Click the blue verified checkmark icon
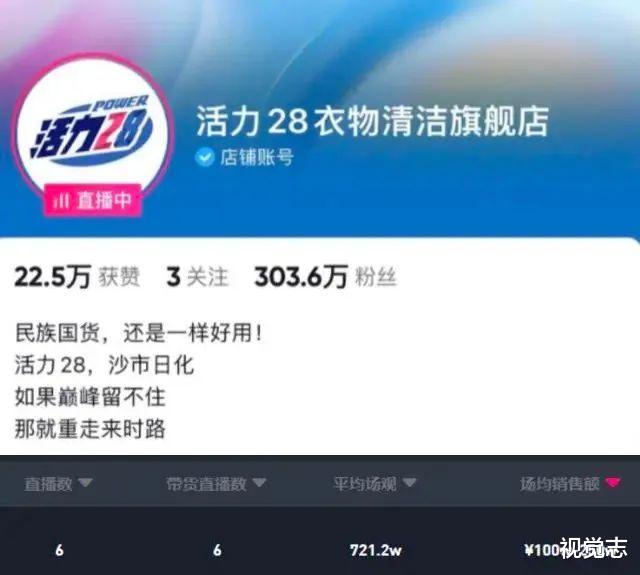The height and width of the screenshot is (575, 640). [204, 157]
